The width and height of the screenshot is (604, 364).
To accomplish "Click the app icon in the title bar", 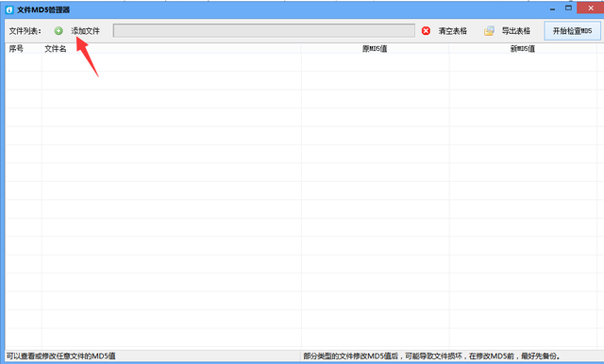I will (9, 9).
